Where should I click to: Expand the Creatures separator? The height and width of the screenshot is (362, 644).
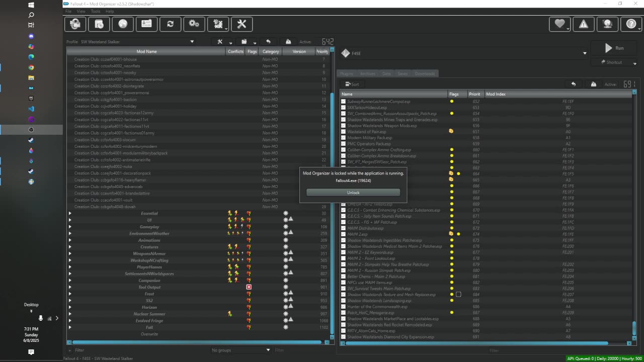pos(70,247)
